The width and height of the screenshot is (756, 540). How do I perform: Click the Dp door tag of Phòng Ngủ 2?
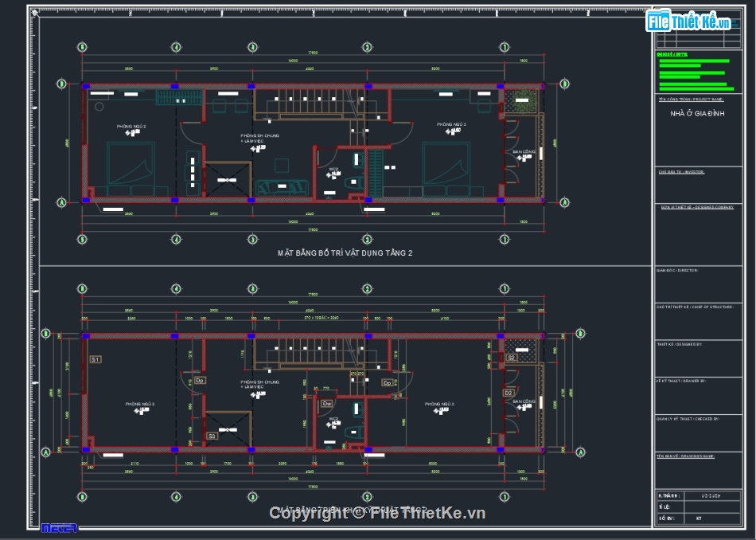[200, 381]
